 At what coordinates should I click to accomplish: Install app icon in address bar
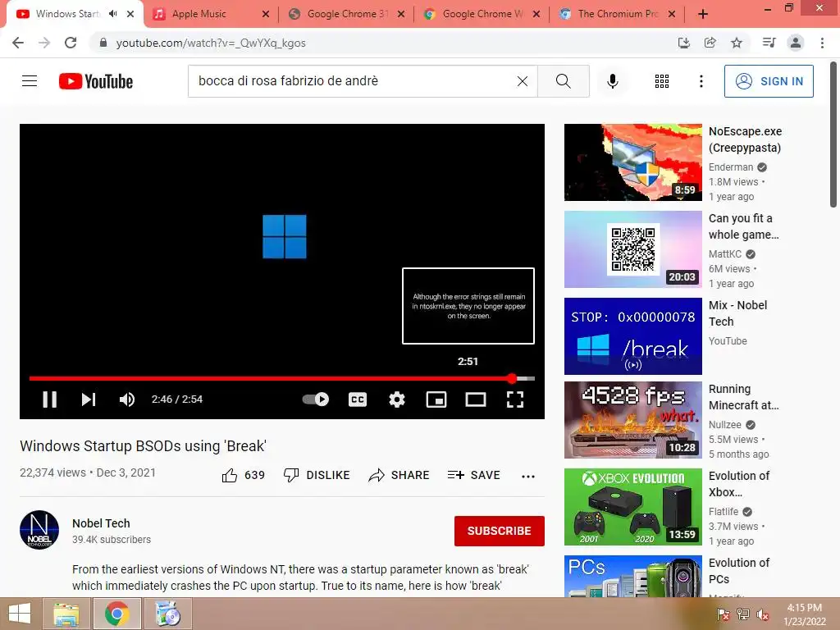click(x=683, y=43)
